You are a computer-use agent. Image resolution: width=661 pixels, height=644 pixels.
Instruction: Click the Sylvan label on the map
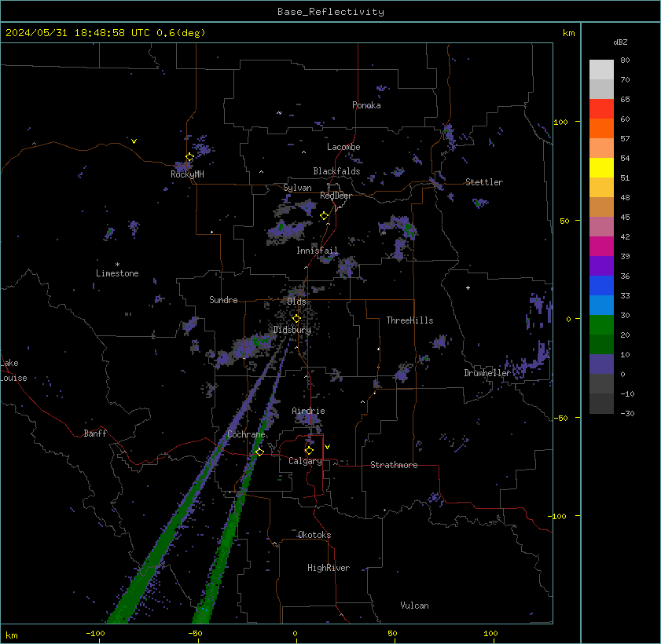pos(297,188)
